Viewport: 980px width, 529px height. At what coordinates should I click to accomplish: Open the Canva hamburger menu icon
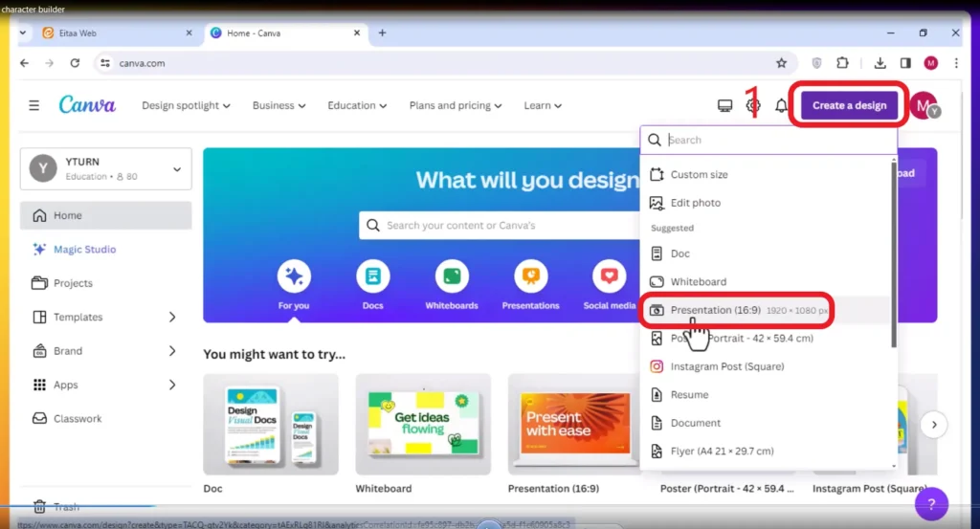tap(33, 105)
